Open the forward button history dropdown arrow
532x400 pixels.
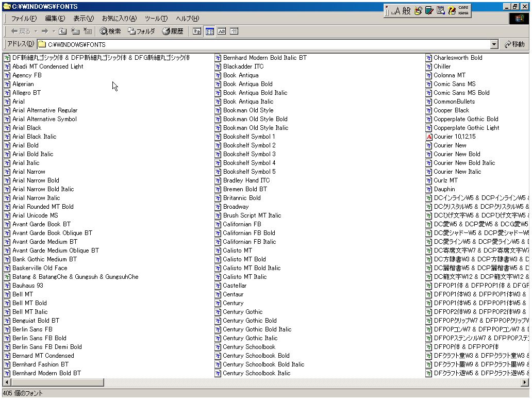coord(54,31)
